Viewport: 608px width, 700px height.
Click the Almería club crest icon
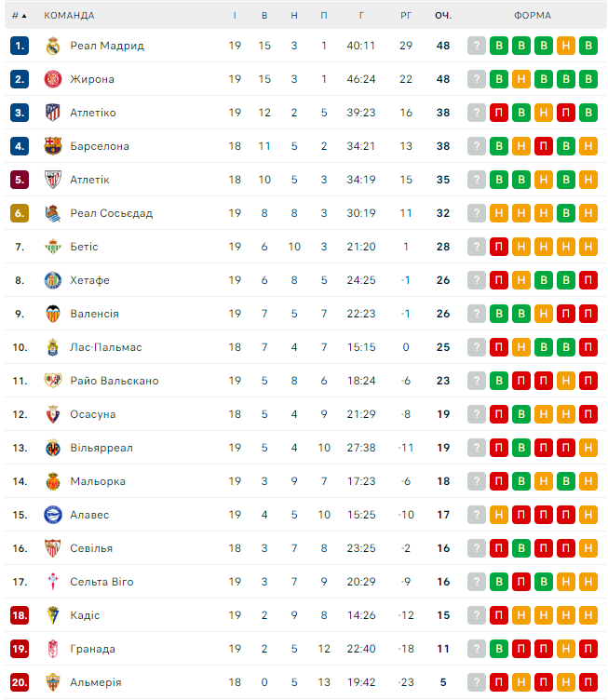point(52,682)
